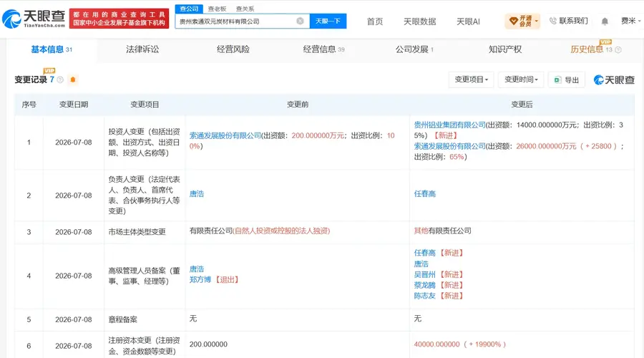The image size is (644, 358).
Task: Go to 首页 in top navigation
Action: 374,21
